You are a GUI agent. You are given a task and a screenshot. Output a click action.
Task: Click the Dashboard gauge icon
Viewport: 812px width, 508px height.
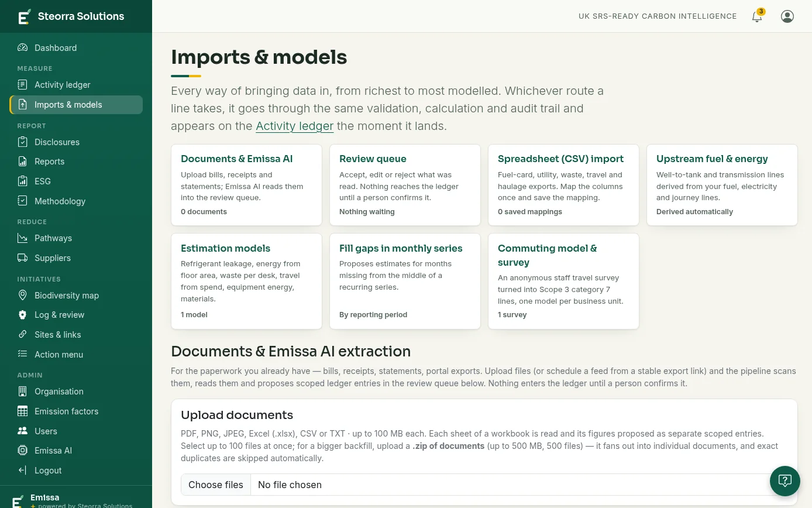(23, 48)
